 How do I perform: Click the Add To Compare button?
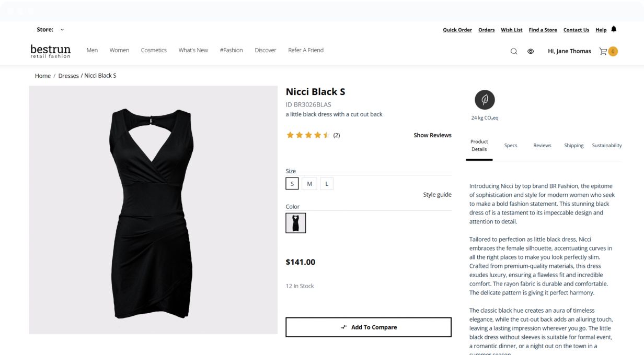(369, 327)
